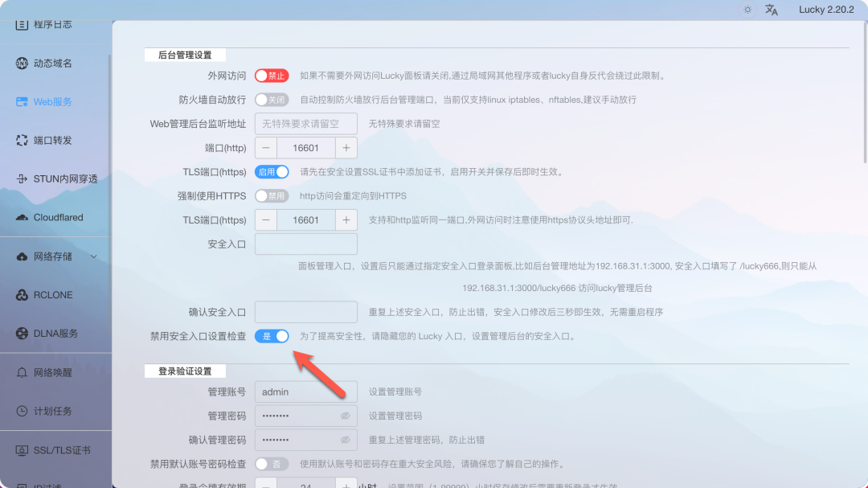The image size is (868, 488).
Task: Focus the 确认安全入口 input field
Action: 305,312
